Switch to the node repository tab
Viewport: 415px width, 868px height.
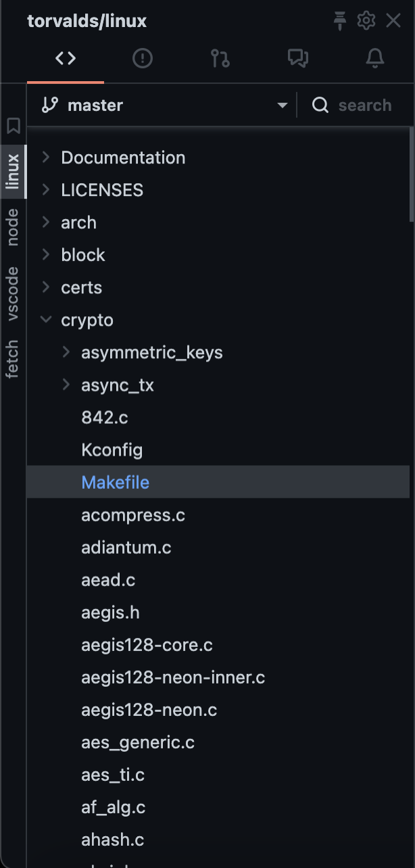tap(13, 227)
